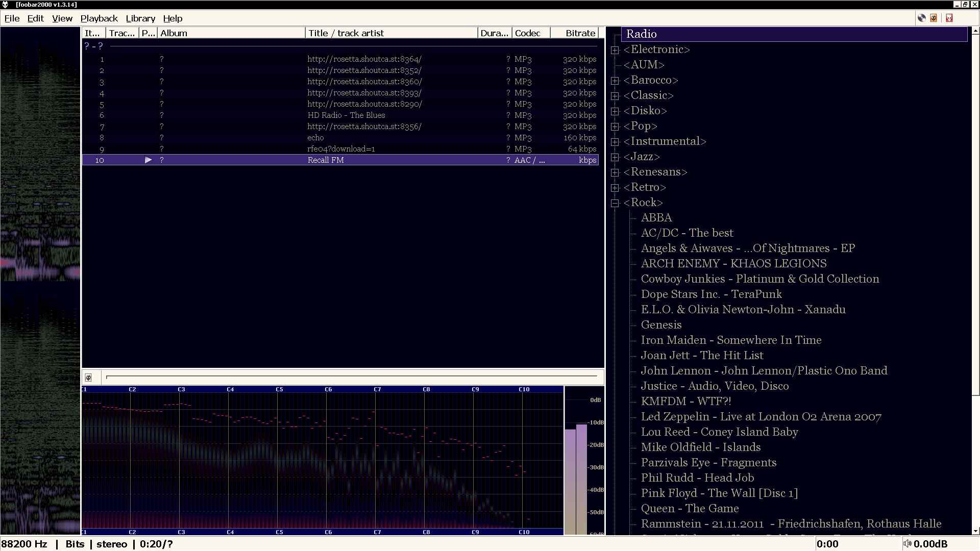Click the playing arrow icon on row 10
The height and width of the screenshot is (551, 980).
(148, 160)
